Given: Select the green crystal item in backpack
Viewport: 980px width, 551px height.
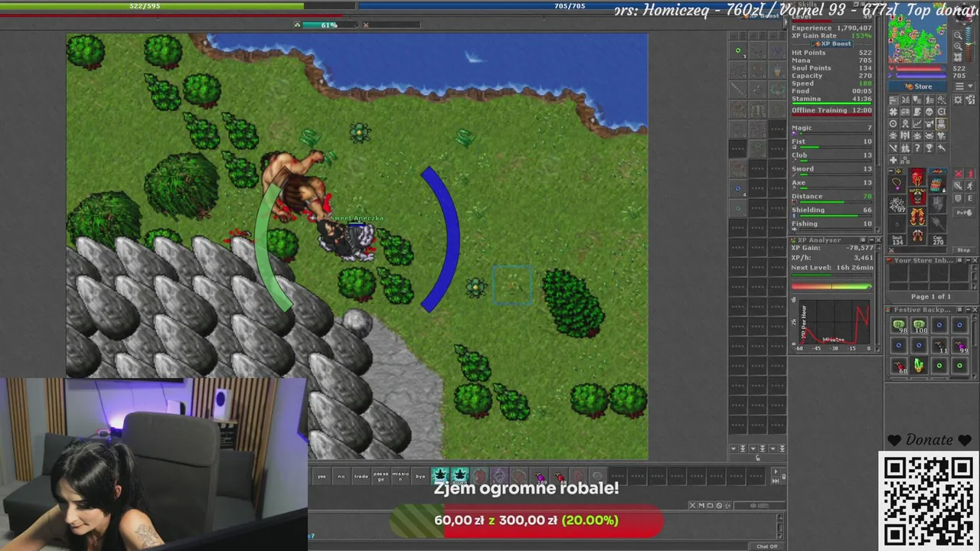Looking at the screenshot, I should (x=920, y=366).
